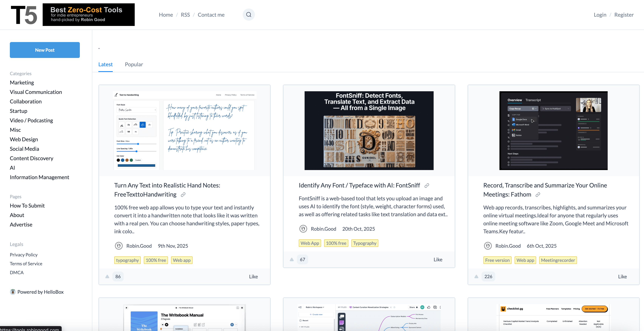Image resolution: width=644 pixels, height=331 pixels.
Task: Upvote arrow on the 226-vote post
Action: (x=476, y=276)
